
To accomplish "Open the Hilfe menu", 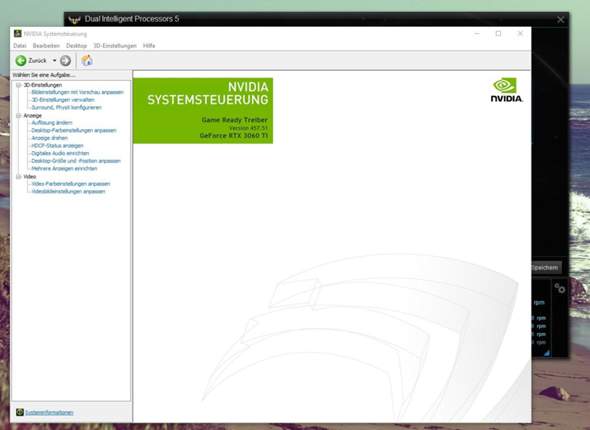I will (x=149, y=46).
